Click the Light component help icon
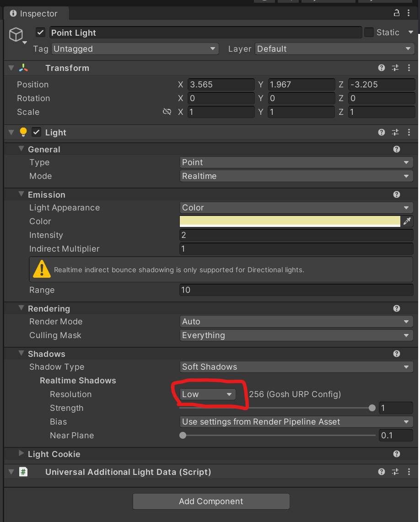420x522 pixels. click(382, 132)
